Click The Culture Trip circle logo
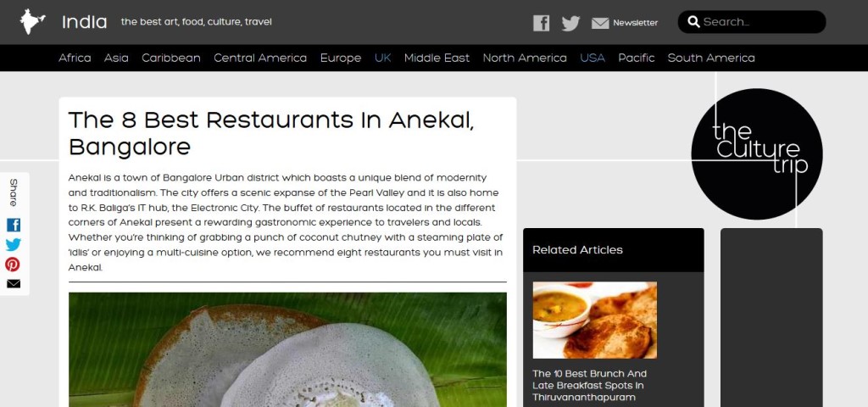868x407 pixels. (757, 154)
